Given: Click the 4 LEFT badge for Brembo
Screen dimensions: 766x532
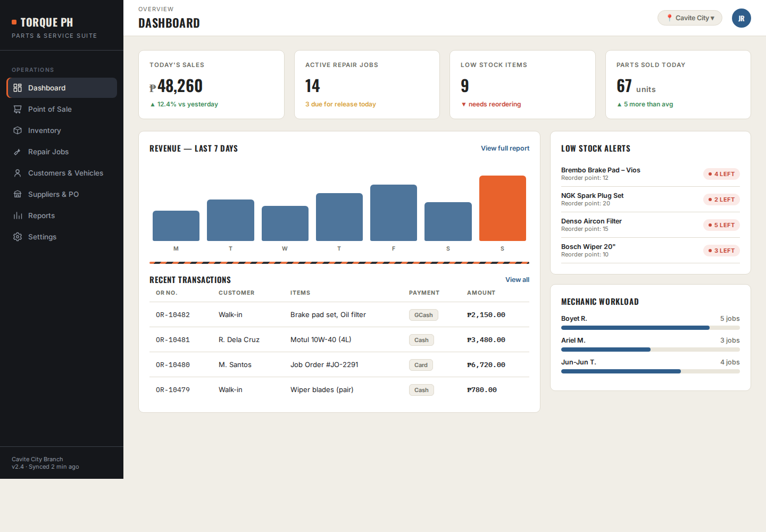Looking at the screenshot, I should [x=721, y=174].
